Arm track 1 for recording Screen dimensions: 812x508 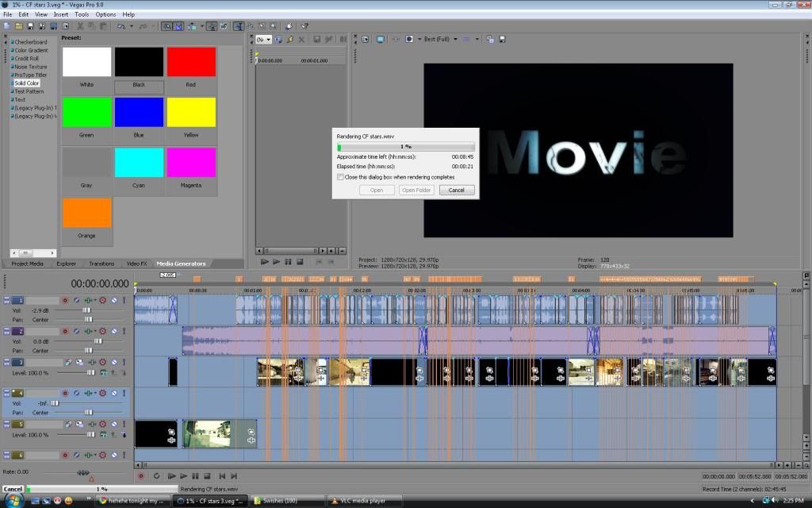(x=66, y=300)
